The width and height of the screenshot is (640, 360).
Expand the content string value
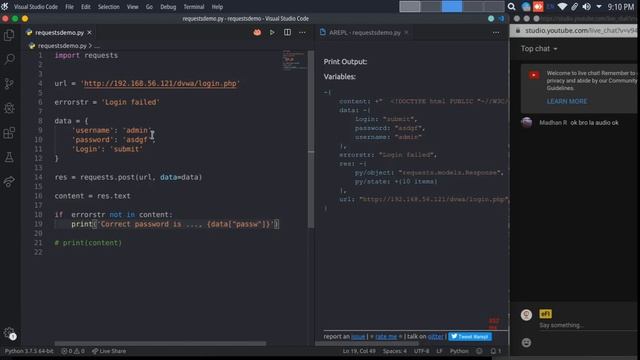378,101
